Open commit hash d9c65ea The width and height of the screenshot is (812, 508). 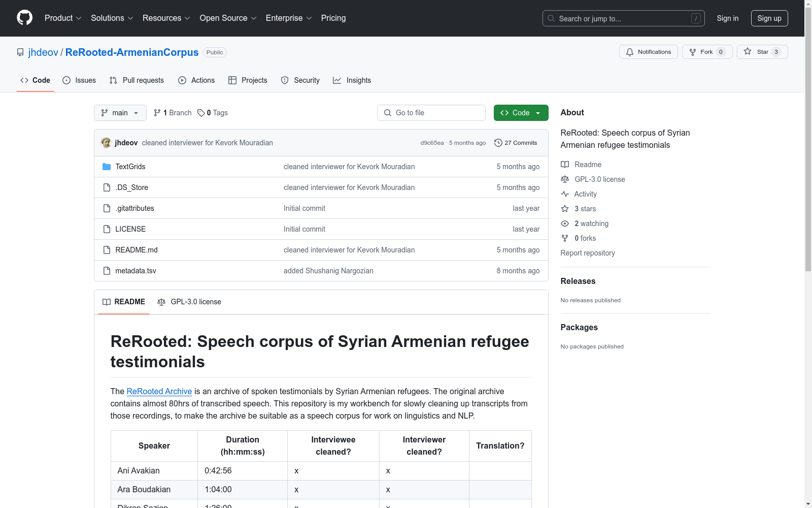pyautogui.click(x=432, y=143)
